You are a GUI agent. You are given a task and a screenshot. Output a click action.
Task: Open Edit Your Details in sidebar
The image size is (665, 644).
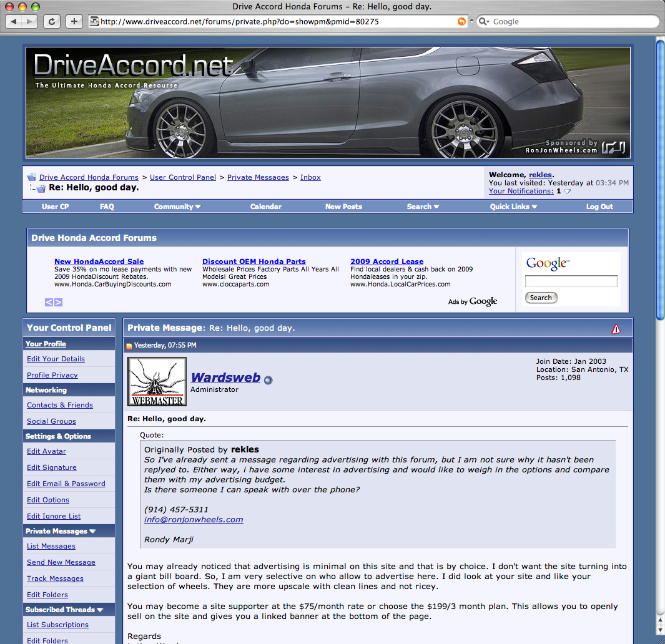[x=56, y=359]
